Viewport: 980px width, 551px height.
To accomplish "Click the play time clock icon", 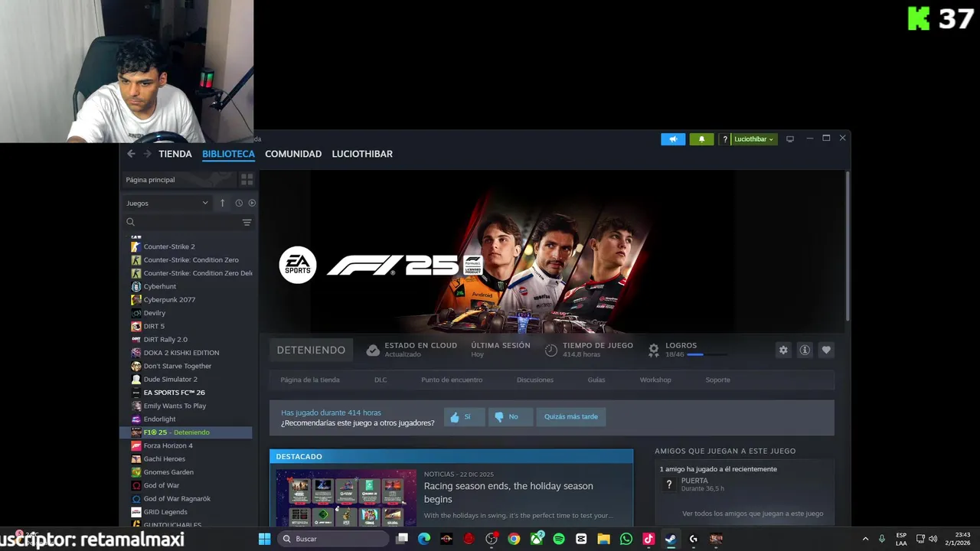I will tap(551, 350).
